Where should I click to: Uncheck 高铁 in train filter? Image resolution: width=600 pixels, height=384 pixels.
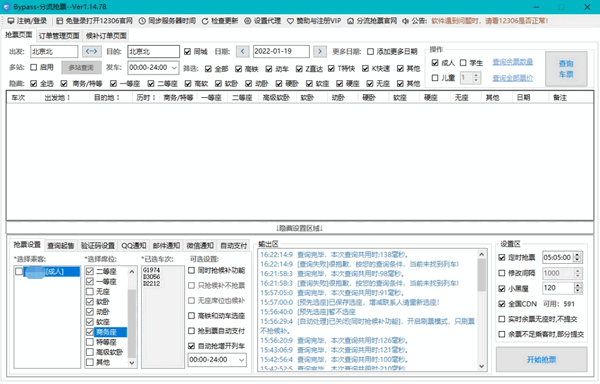point(238,68)
